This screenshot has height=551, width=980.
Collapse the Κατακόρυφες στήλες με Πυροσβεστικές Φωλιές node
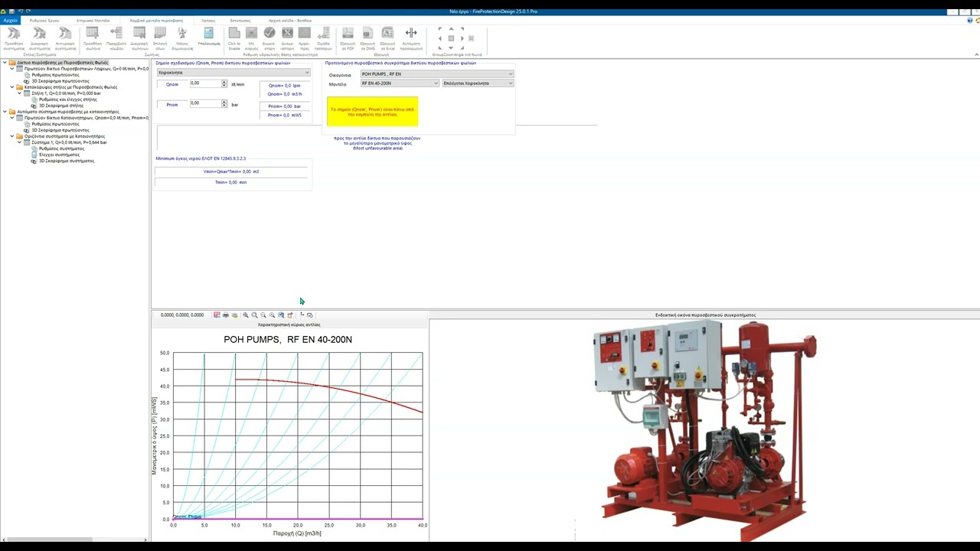[x=12, y=87]
